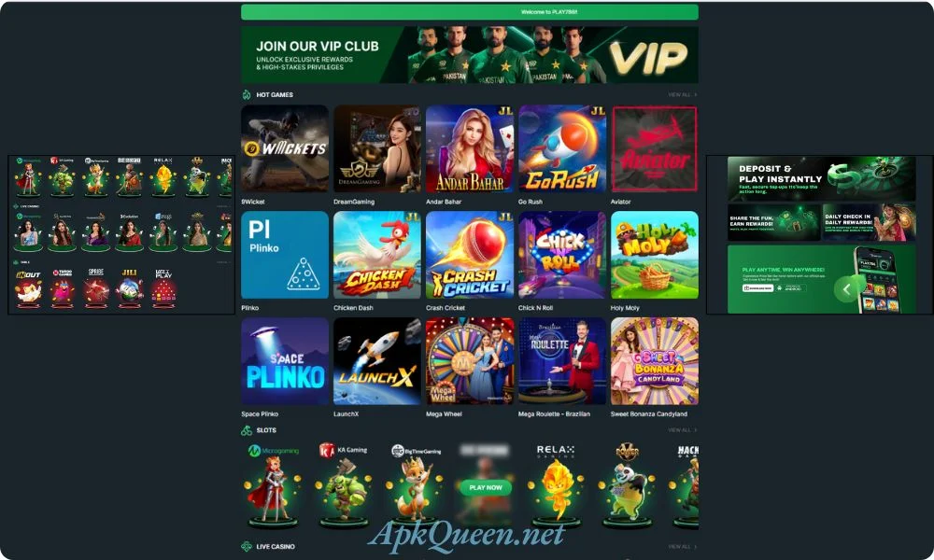Open the 9Wicket game tile
The image size is (934, 560).
coord(285,148)
